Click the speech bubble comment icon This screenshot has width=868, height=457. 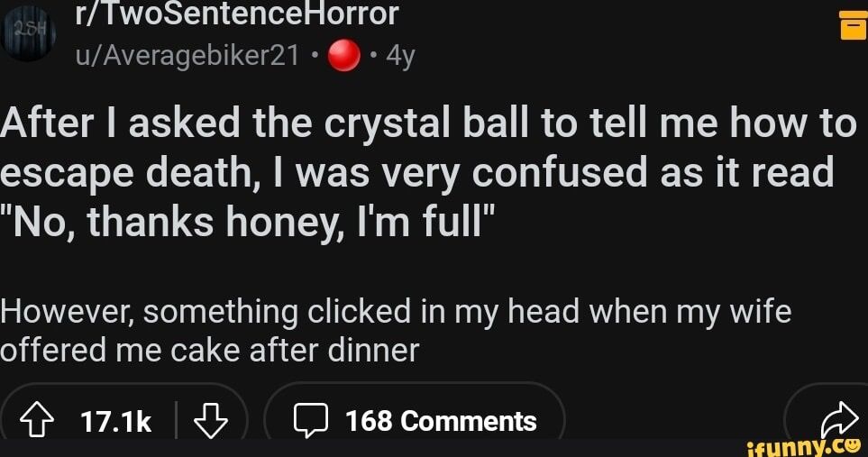pos(312,420)
